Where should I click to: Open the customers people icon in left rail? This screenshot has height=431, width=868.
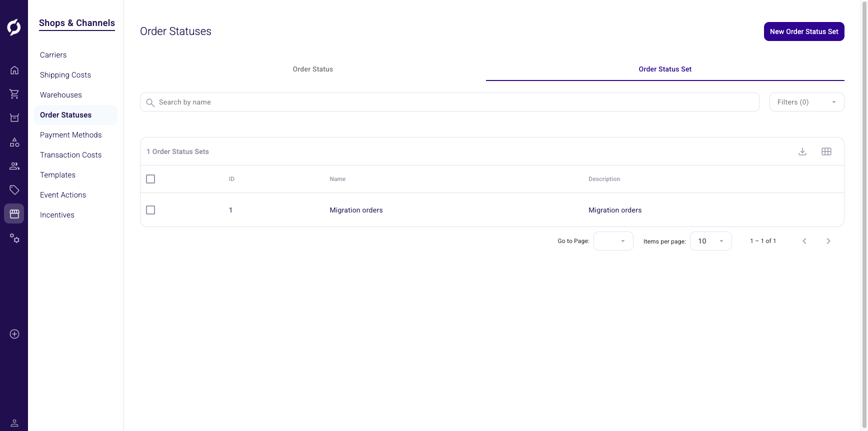(14, 166)
